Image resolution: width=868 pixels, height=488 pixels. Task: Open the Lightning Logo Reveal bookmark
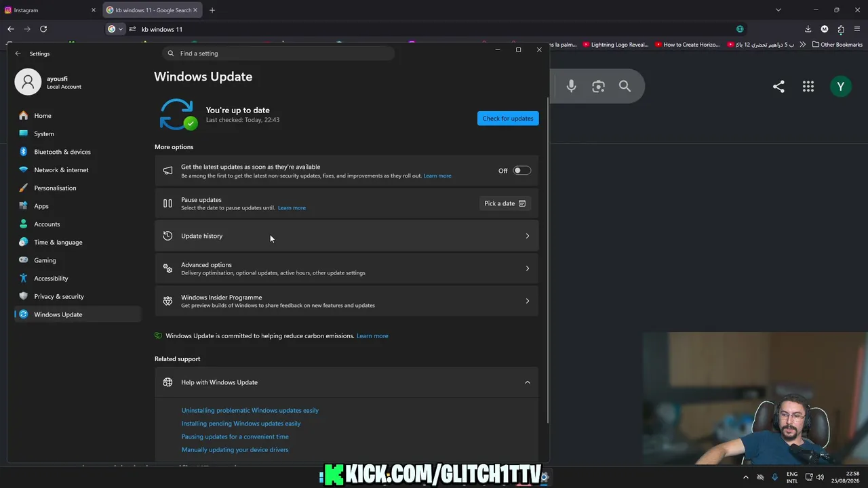[x=616, y=45]
